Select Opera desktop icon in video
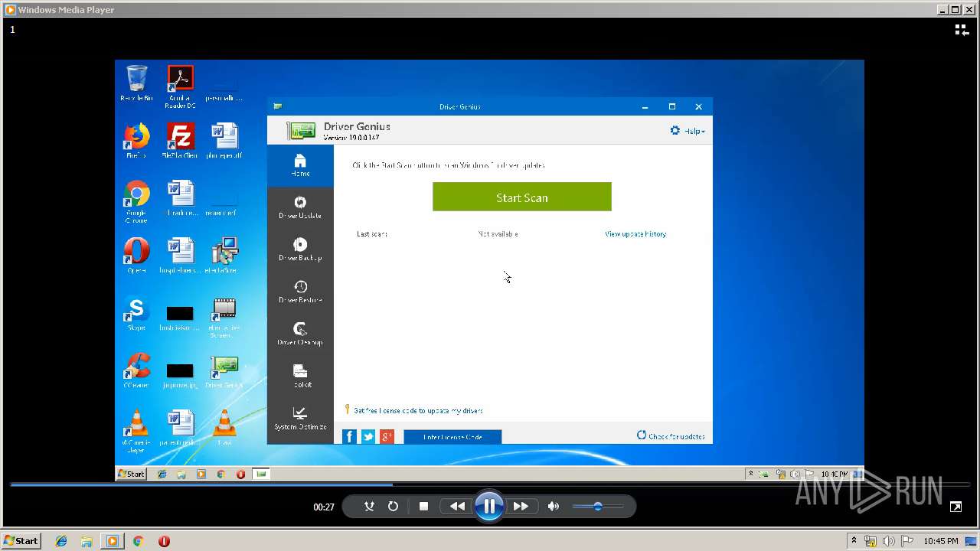Viewport: 980px width, 551px height. 136,256
